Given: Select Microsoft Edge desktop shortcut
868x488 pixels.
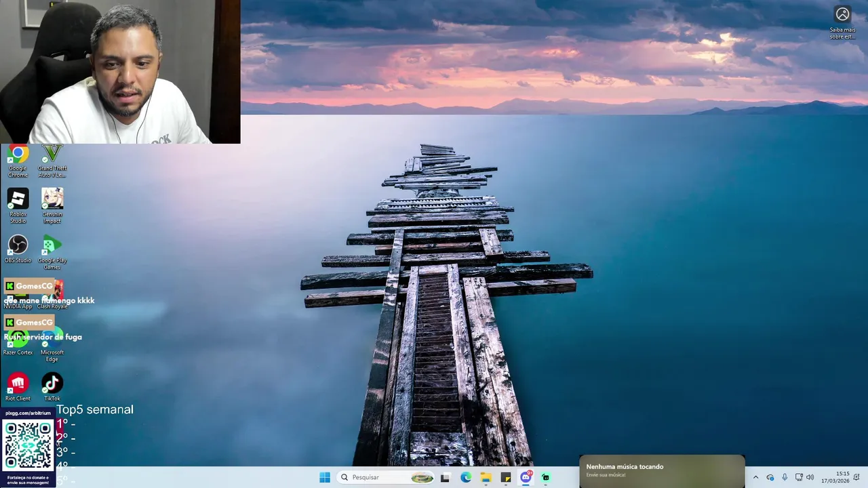Looking at the screenshot, I should (52, 344).
